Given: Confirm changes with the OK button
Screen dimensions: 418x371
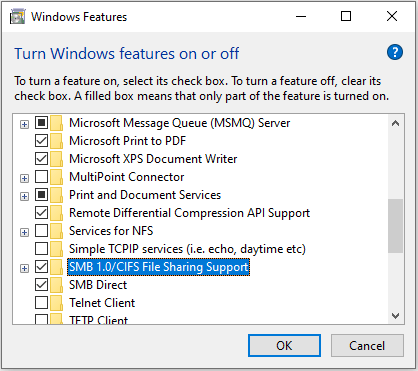Looking at the screenshot, I should pyautogui.click(x=284, y=346).
